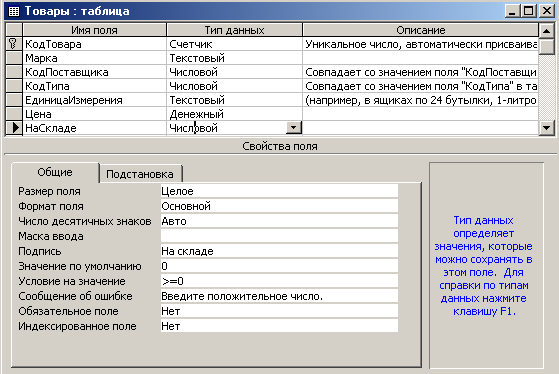The height and width of the screenshot is (374, 559).
Task: Select the primary key row selector for КодТовара
Action: click(x=14, y=44)
